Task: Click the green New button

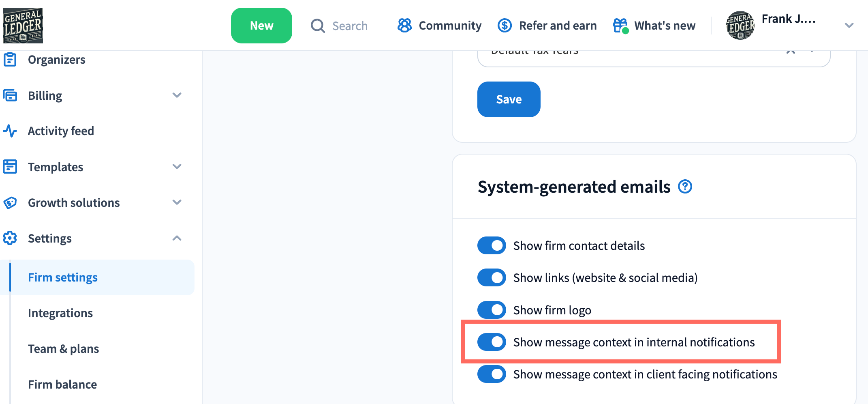Action: tap(261, 26)
